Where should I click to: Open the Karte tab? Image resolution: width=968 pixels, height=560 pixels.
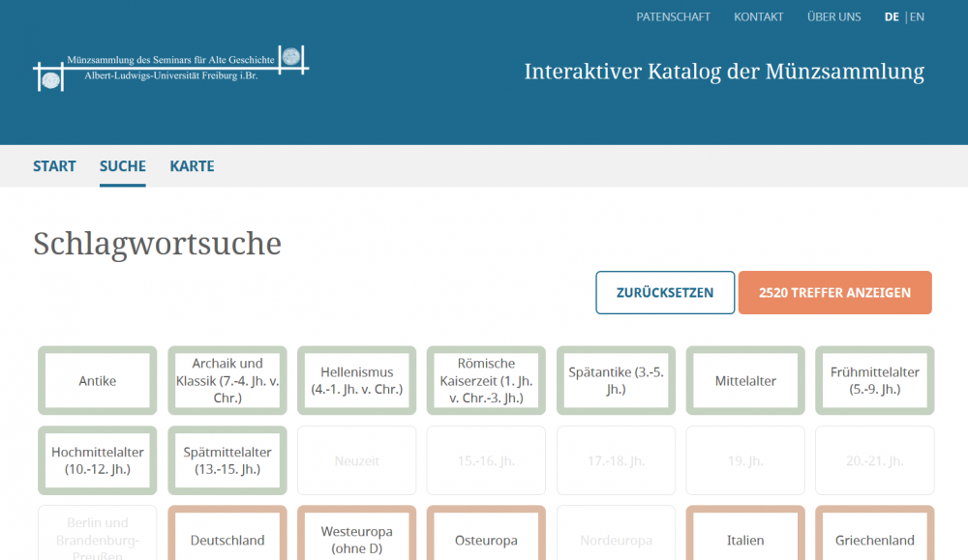click(x=192, y=166)
